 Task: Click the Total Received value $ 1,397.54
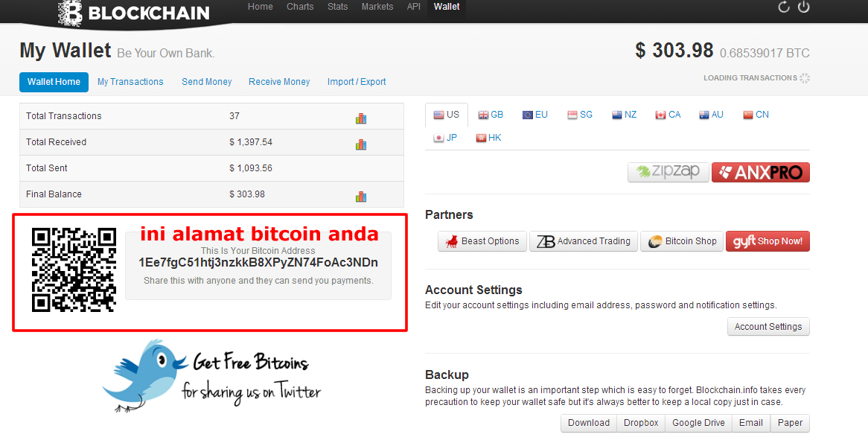point(251,142)
